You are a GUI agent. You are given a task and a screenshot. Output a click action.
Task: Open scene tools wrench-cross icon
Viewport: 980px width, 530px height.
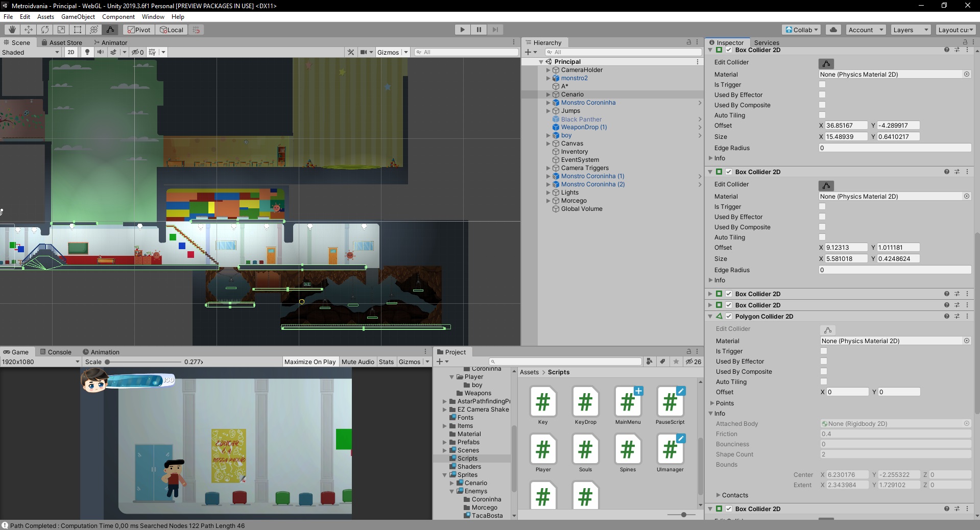351,52
